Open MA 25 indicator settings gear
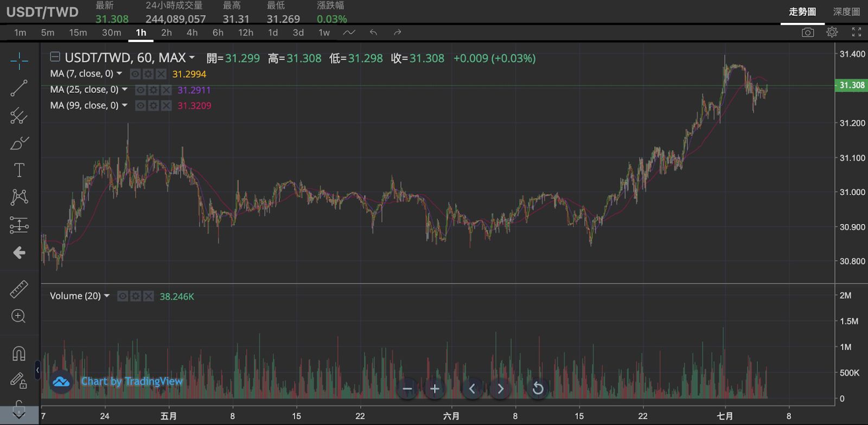Viewport: 868px width, 425px height. click(x=154, y=89)
